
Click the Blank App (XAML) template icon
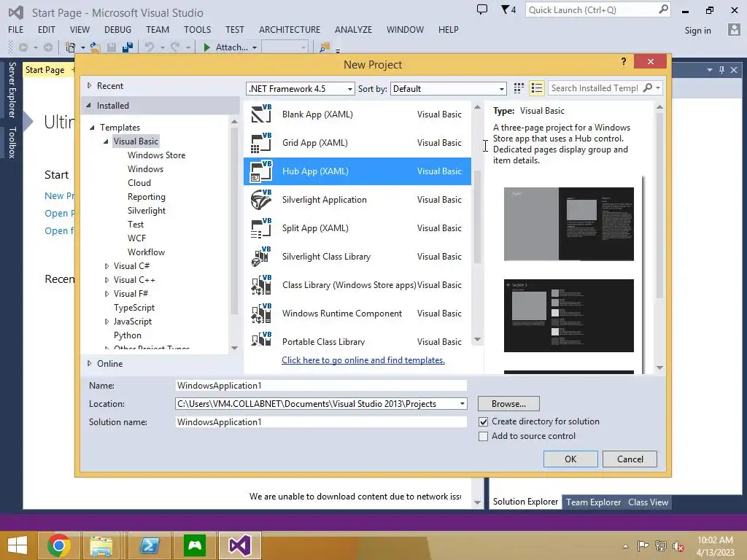[261, 114]
